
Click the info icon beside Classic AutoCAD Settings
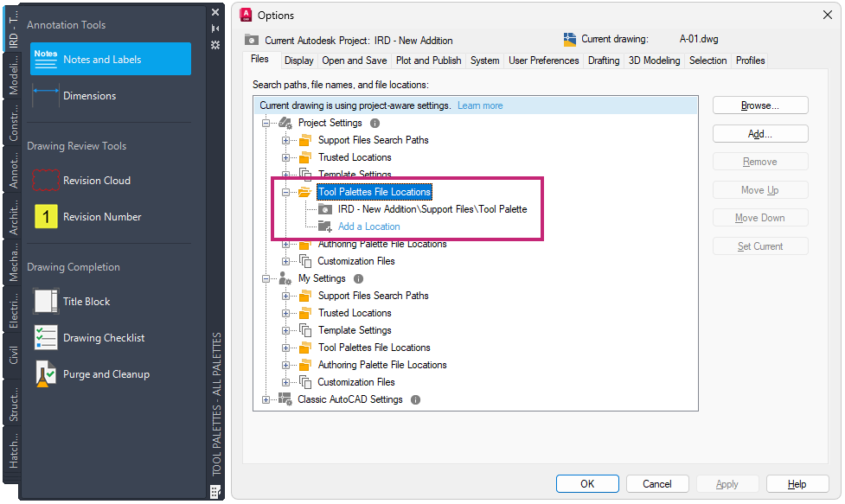tap(416, 400)
